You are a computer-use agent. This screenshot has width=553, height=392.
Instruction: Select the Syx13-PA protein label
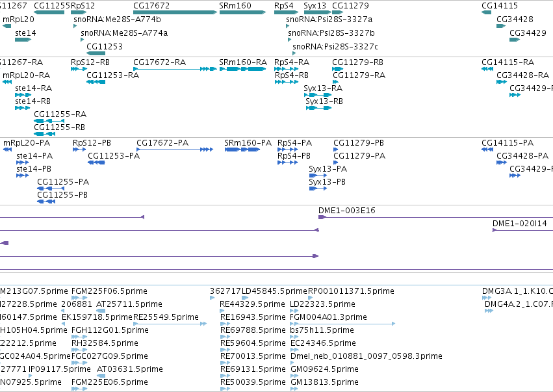328,169
